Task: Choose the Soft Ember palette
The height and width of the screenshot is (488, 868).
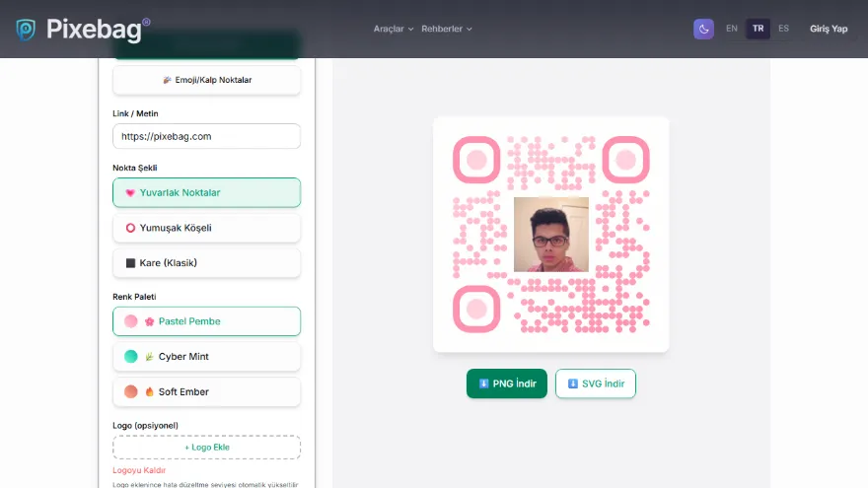Action: [x=206, y=391]
